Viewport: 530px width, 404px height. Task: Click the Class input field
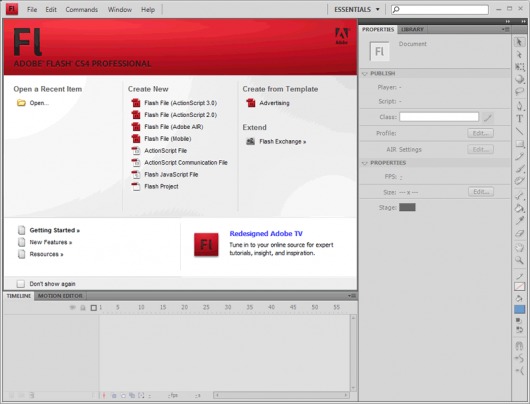[x=439, y=117]
